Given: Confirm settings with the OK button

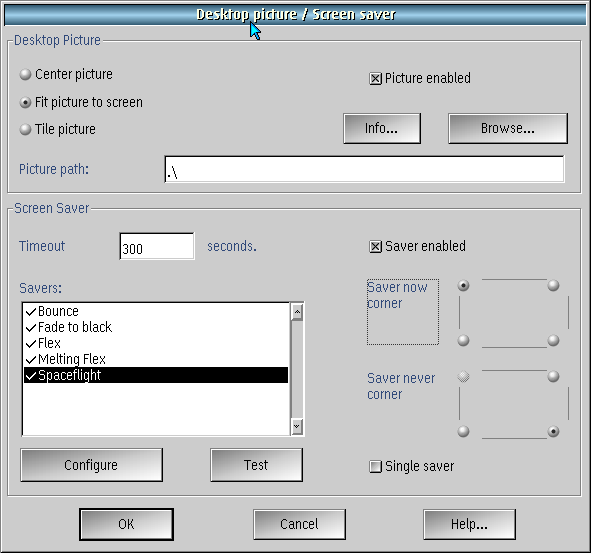Looking at the screenshot, I should click(x=126, y=524).
